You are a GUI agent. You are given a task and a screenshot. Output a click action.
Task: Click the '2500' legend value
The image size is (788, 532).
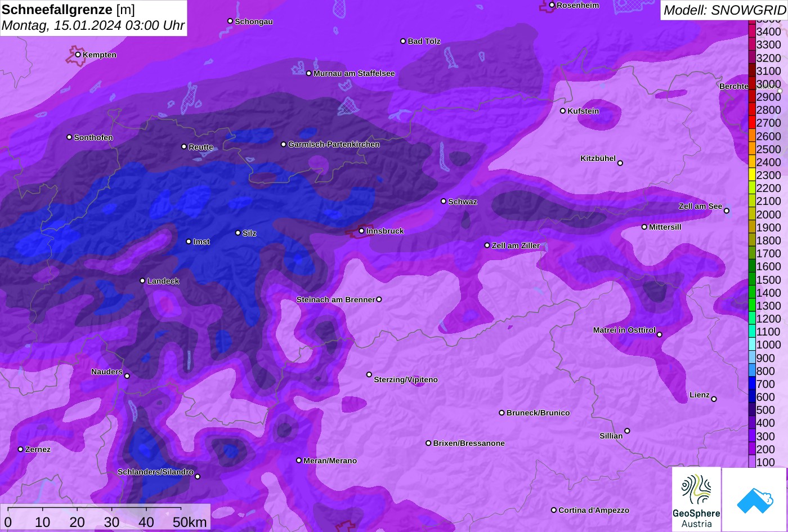[x=769, y=149]
